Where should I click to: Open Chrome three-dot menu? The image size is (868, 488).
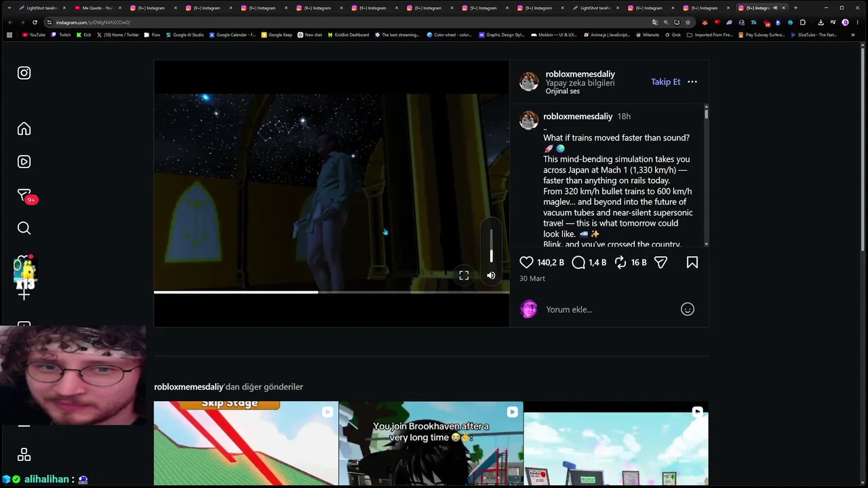[x=857, y=22]
